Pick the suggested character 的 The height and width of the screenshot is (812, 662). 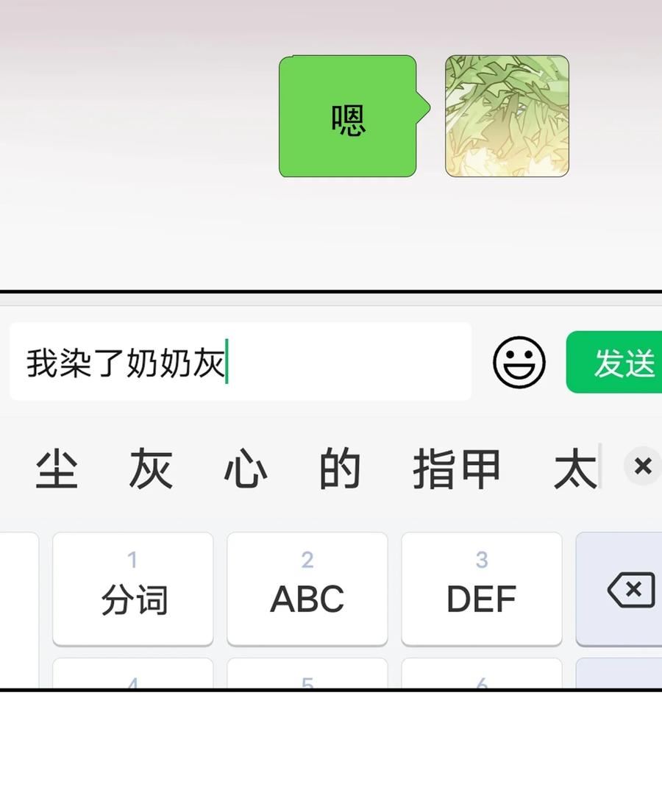coord(339,469)
